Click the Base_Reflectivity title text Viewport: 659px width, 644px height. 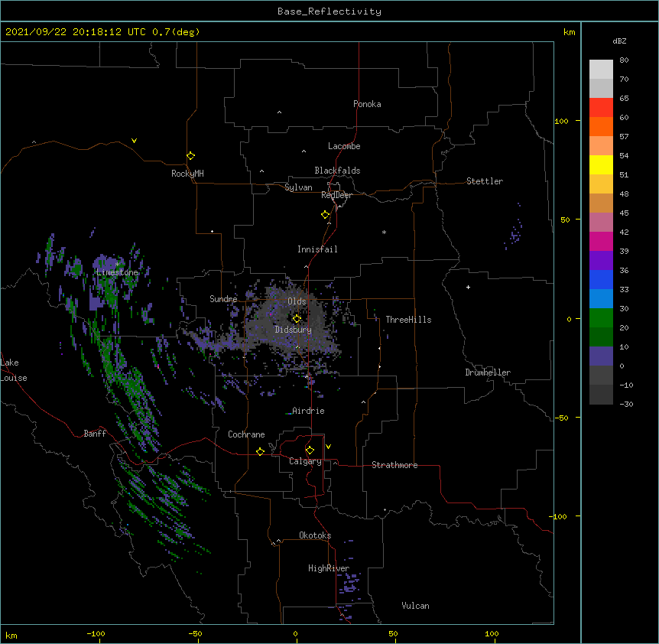click(x=329, y=11)
